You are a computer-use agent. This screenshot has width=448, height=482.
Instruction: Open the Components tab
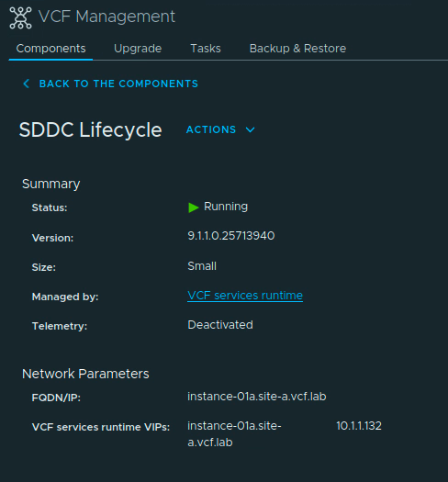coord(50,49)
